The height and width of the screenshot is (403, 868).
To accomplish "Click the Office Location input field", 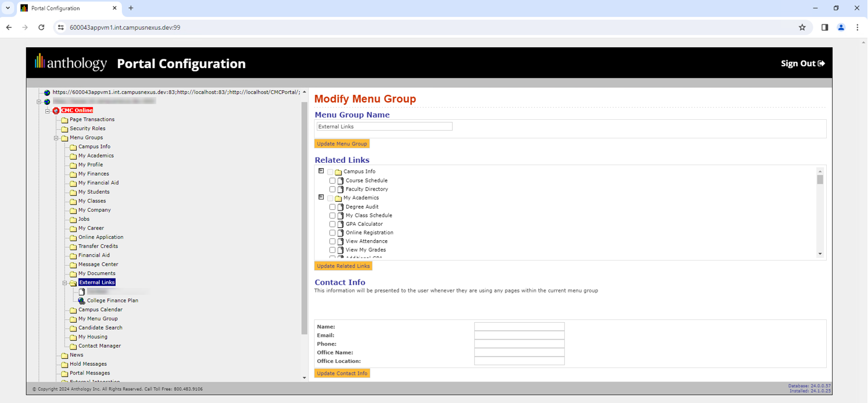I will [x=519, y=361].
